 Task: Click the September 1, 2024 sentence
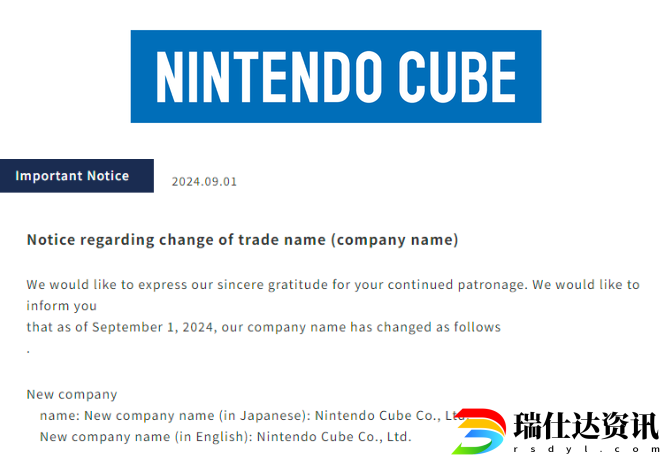(264, 327)
